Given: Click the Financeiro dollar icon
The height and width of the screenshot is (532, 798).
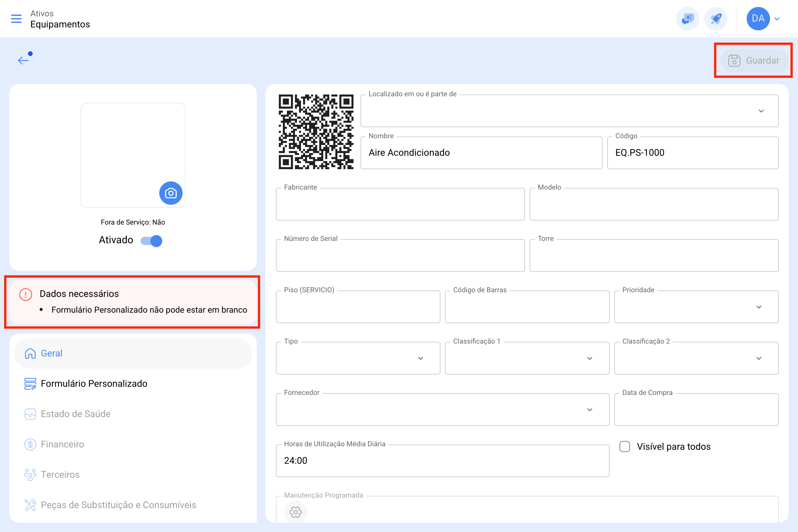Looking at the screenshot, I should (30, 444).
